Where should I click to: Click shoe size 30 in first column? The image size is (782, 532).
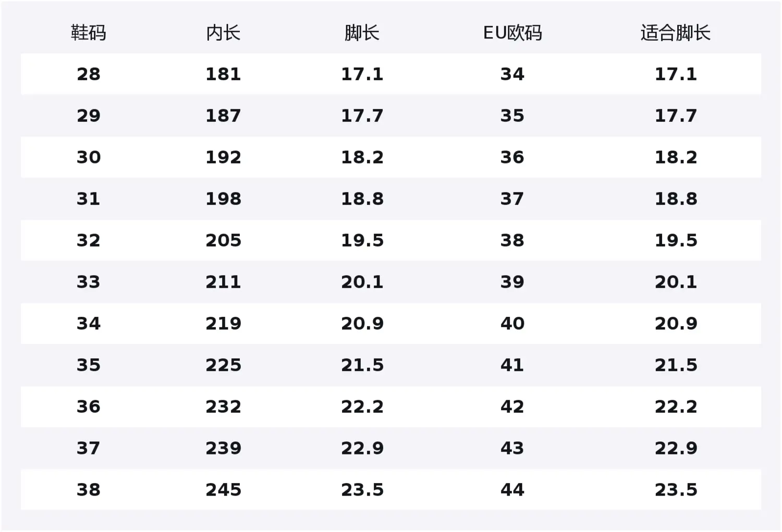tap(89, 157)
